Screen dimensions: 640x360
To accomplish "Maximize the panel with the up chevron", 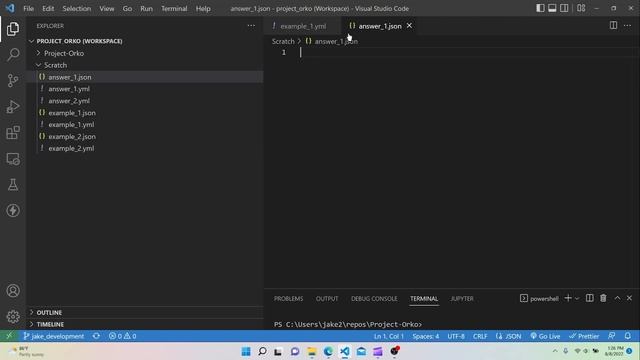I will click(x=617, y=298).
